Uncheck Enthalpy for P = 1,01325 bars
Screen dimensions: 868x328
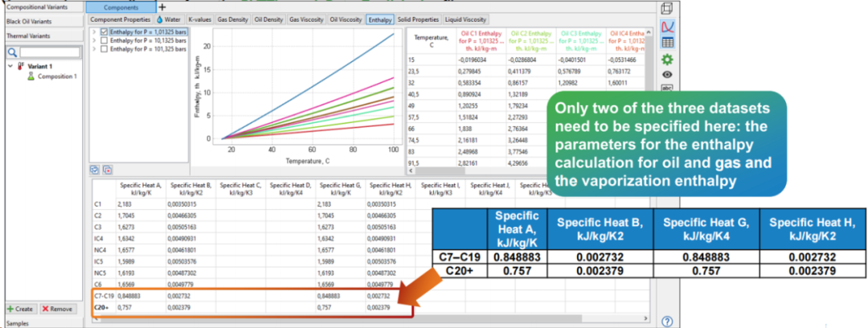tap(104, 32)
